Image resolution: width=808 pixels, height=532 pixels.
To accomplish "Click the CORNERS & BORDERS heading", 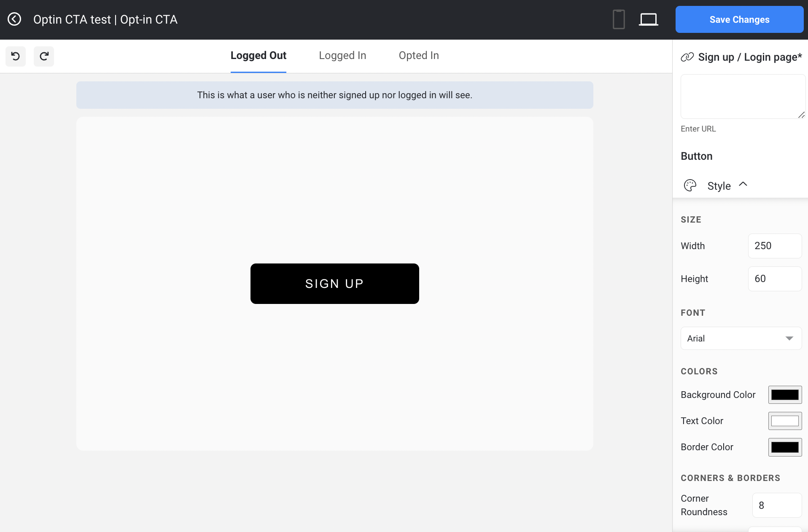I will coord(730,478).
